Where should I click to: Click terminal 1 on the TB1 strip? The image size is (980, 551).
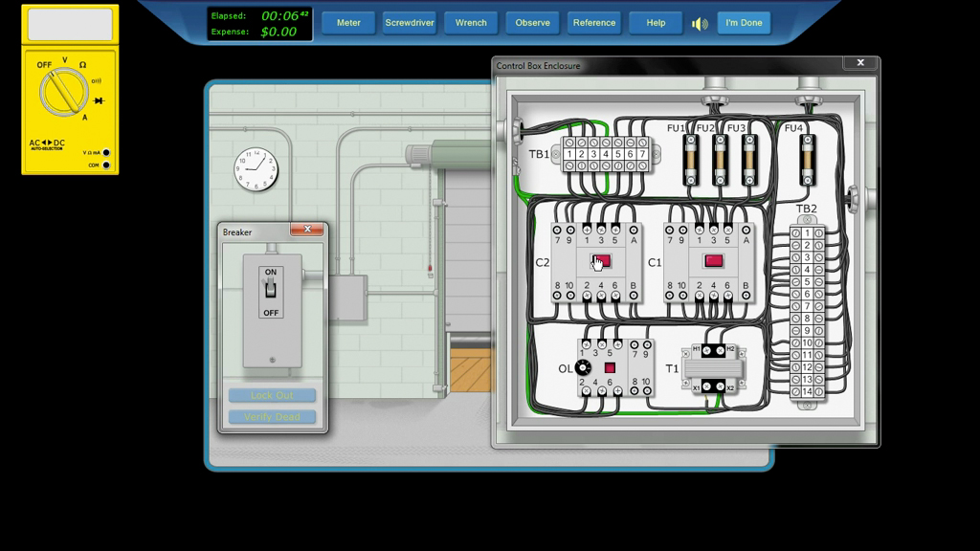(569, 153)
